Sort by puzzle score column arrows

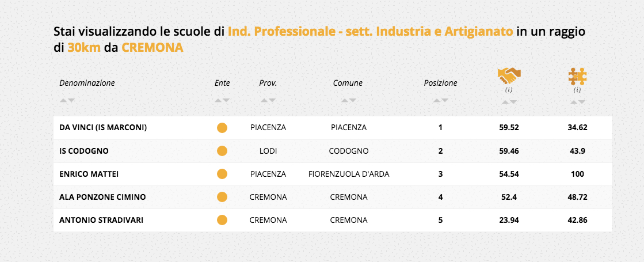(577, 102)
